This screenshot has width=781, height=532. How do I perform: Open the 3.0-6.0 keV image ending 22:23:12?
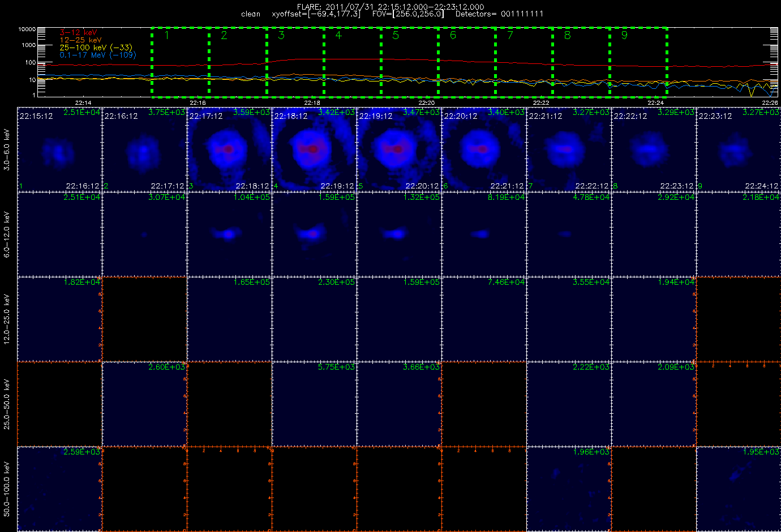point(654,149)
